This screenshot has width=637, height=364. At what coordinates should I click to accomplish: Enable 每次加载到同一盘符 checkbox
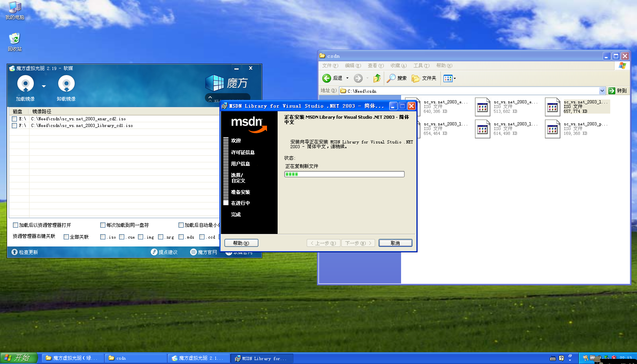click(x=103, y=225)
